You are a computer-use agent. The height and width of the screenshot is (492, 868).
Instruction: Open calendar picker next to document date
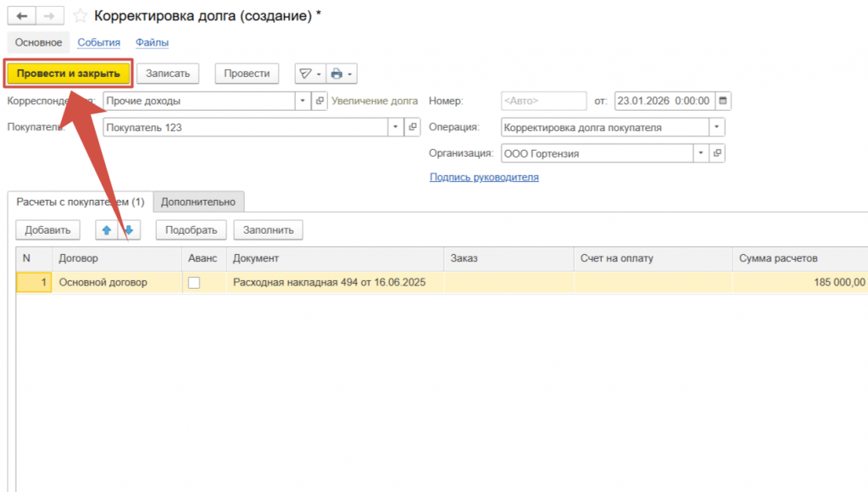723,101
